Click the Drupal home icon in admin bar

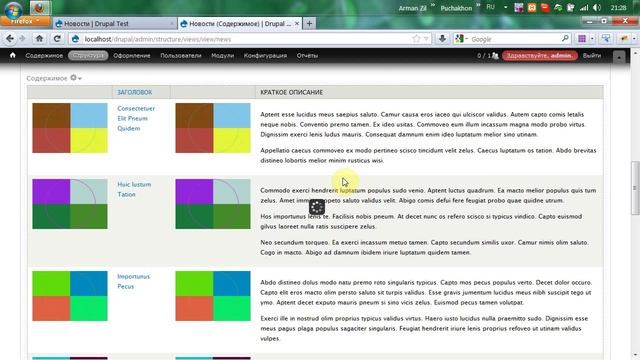(13, 55)
